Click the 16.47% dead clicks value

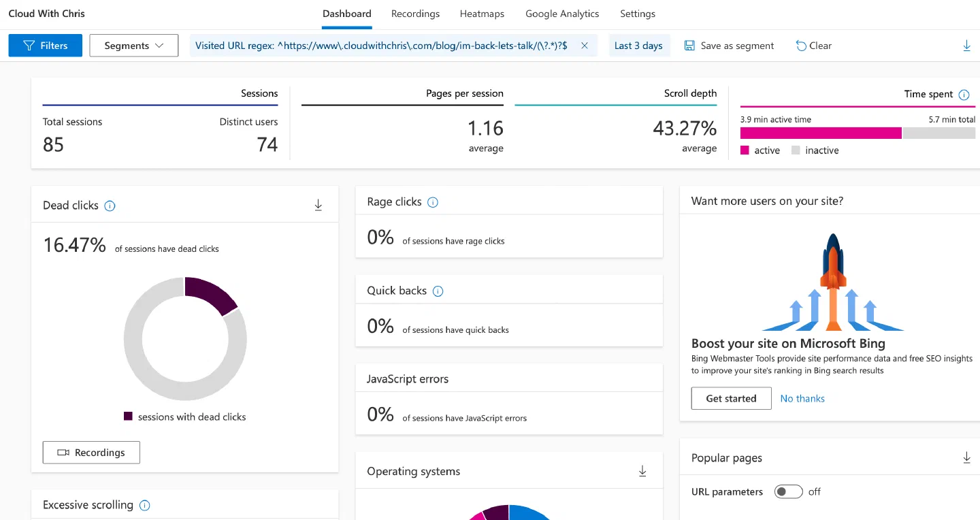click(74, 245)
